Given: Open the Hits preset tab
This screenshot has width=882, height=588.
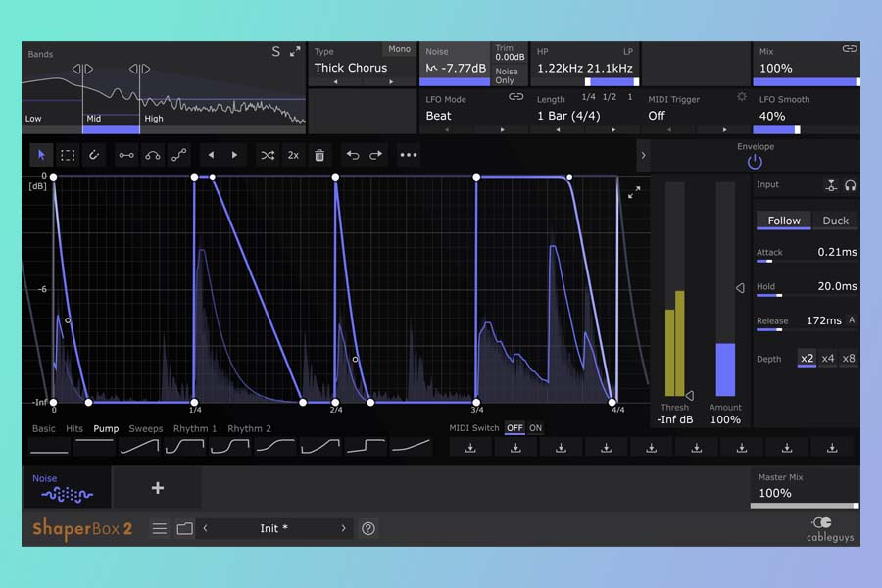Looking at the screenshot, I should (x=74, y=428).
